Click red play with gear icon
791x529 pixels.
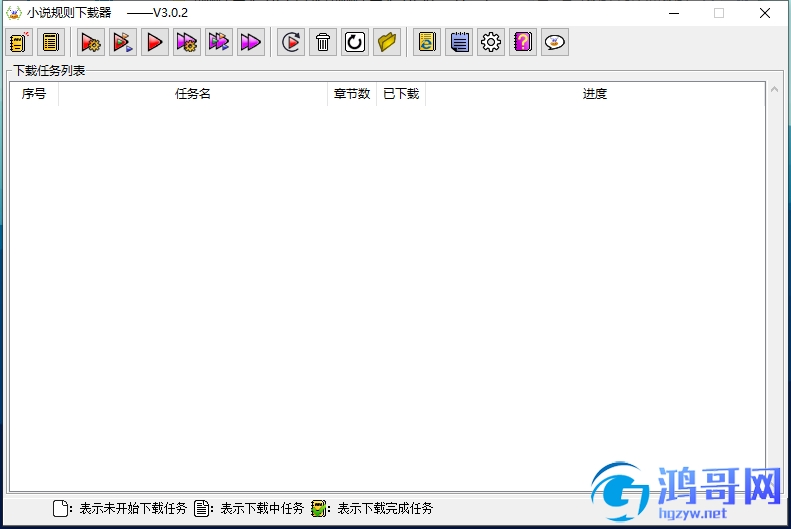pos(91,42)
